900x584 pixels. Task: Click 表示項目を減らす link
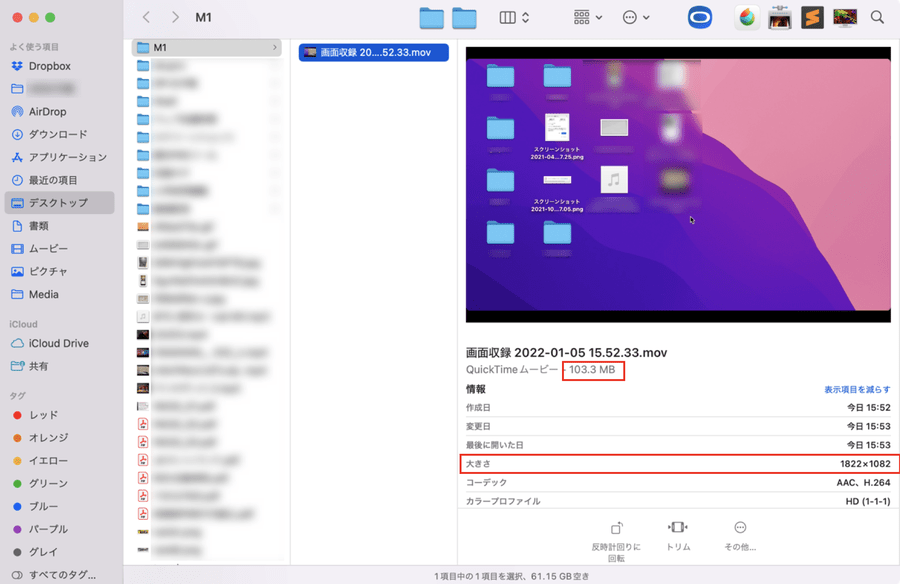click(857, 389)
